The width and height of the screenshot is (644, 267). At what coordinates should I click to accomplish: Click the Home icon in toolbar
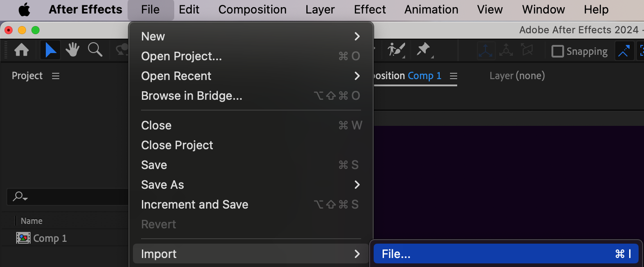point(21,50)
